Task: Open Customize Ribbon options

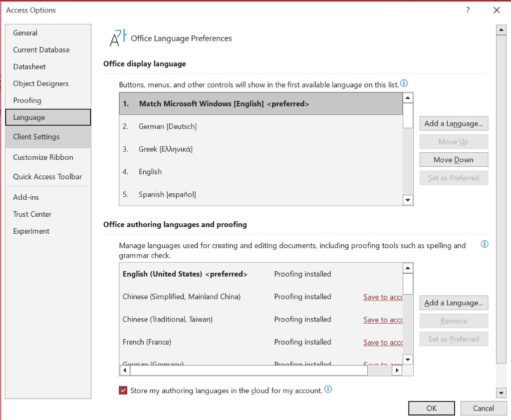Action: pos(48,157)
